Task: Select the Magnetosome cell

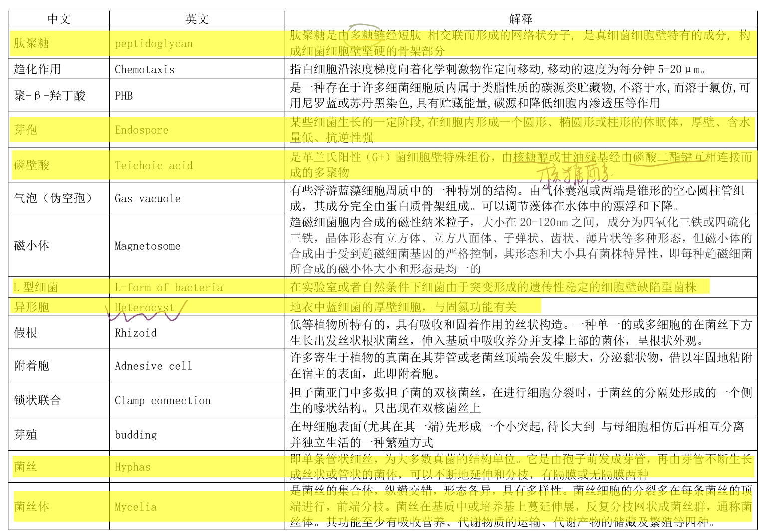Action: [147, 246]
